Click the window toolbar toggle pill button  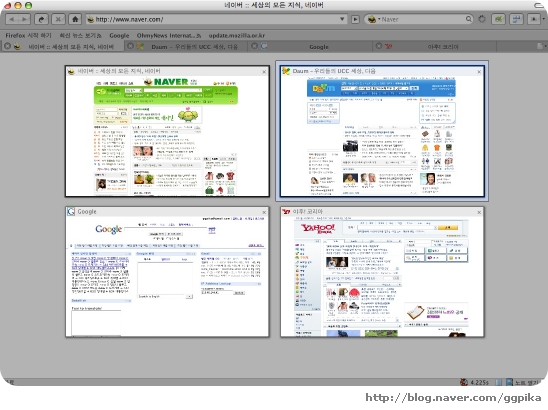(x=540, y=5)
